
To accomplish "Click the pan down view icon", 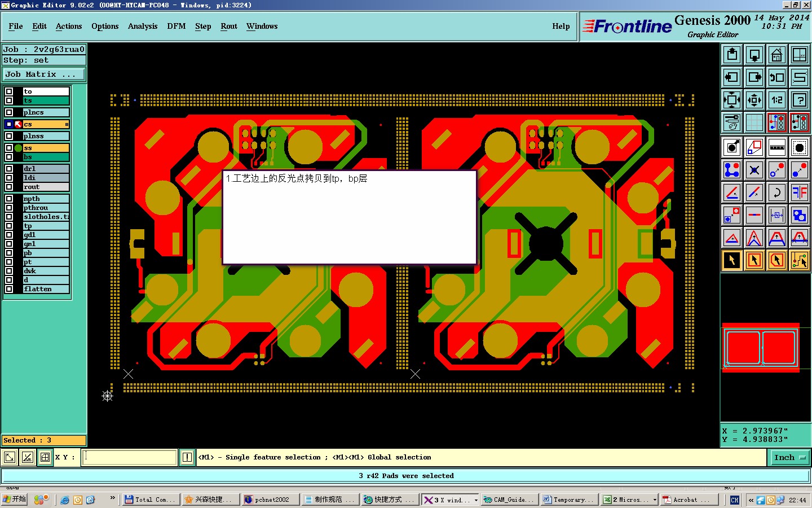I will click(x=754, y=55).
